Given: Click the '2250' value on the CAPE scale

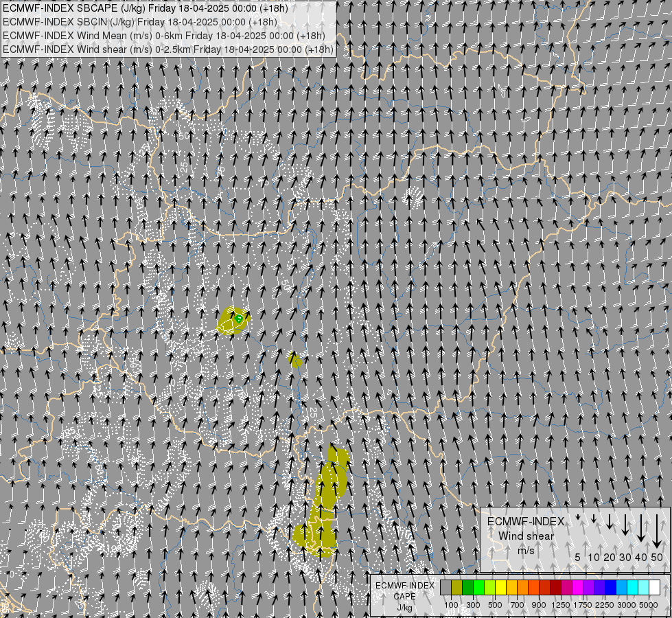Looking at the screenshot, I should [x=605, y=605].
